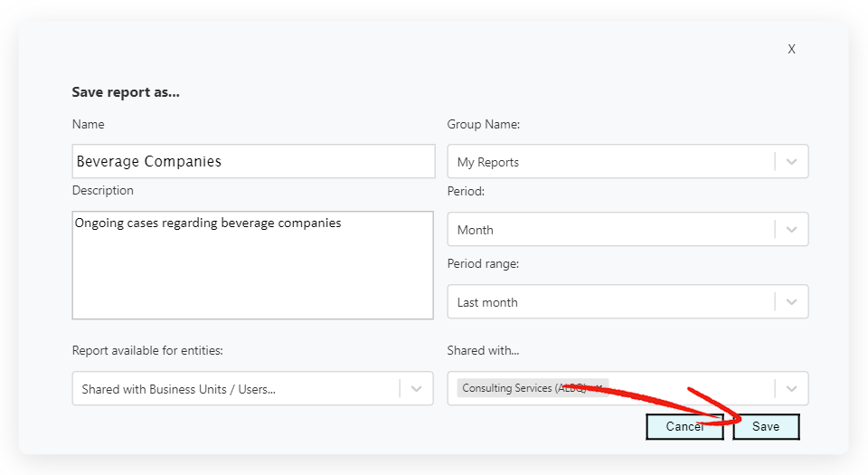
Task: Click the Save button
Action: [766, 427]
